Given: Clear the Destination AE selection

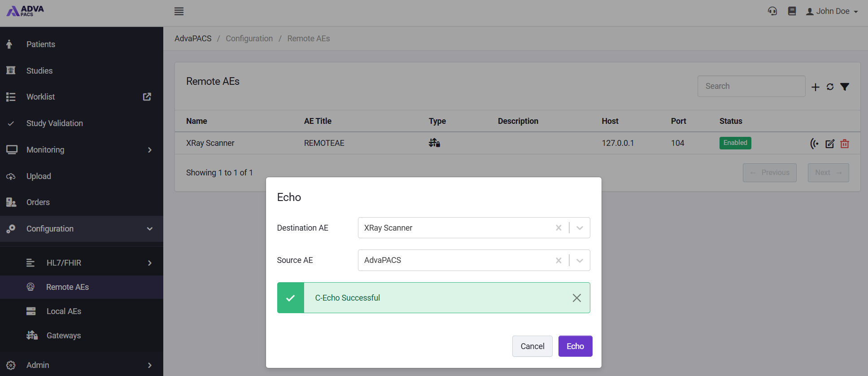Looking at the screenshot, I should pos(558,228).
